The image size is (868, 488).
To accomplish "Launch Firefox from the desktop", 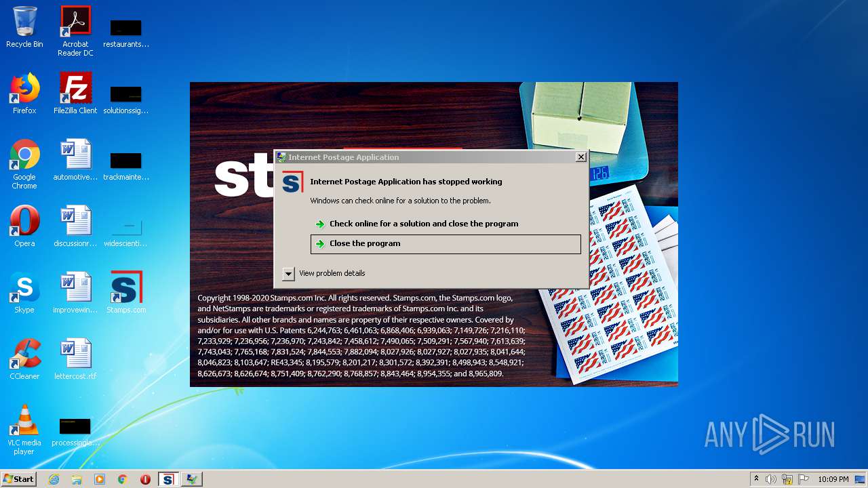I will (24, 94).
